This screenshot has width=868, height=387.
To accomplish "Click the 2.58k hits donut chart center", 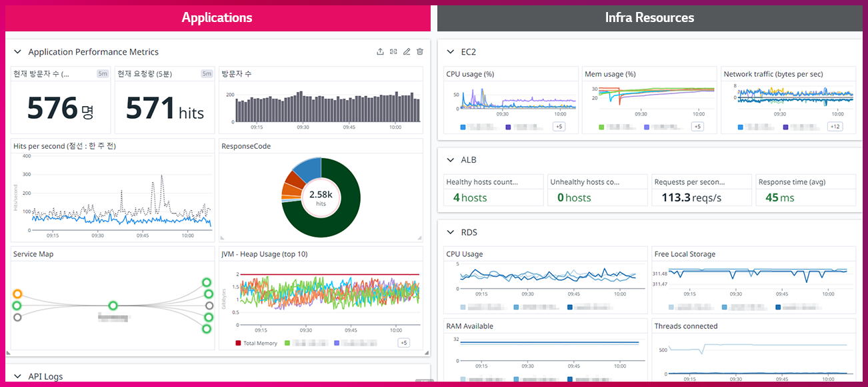I will coord(321,197).
